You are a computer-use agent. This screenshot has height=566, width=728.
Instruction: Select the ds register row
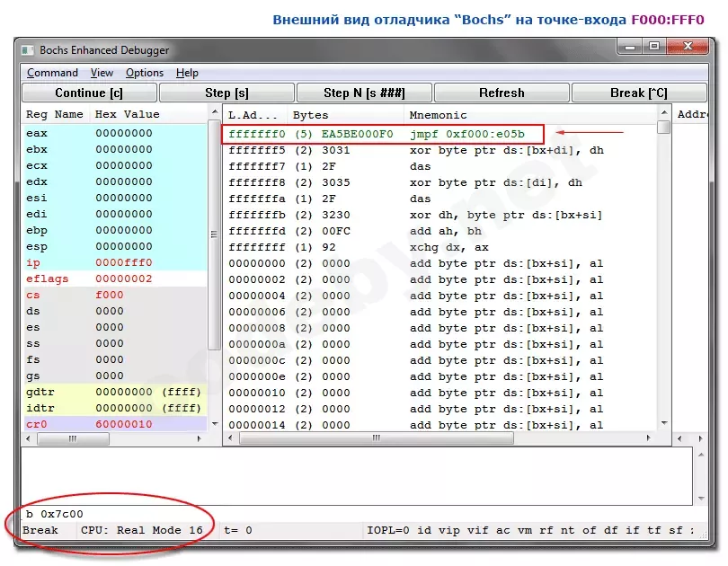[x=114, y=311]
